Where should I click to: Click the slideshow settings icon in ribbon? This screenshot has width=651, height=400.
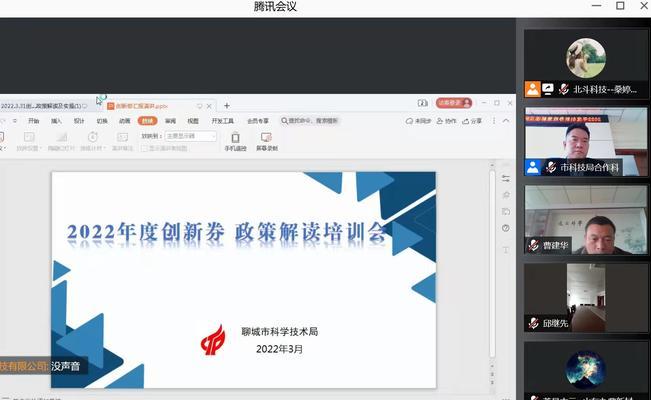click(x=29, y=137)
